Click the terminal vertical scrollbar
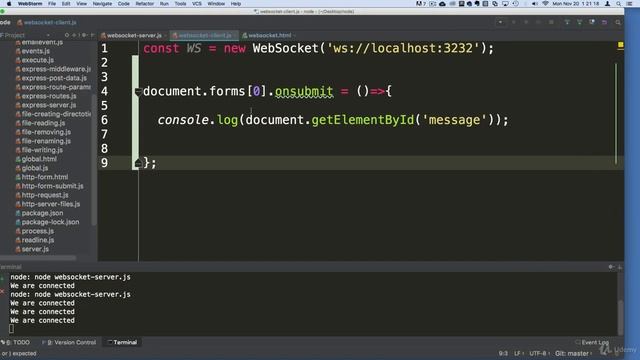 pos(620,317)
